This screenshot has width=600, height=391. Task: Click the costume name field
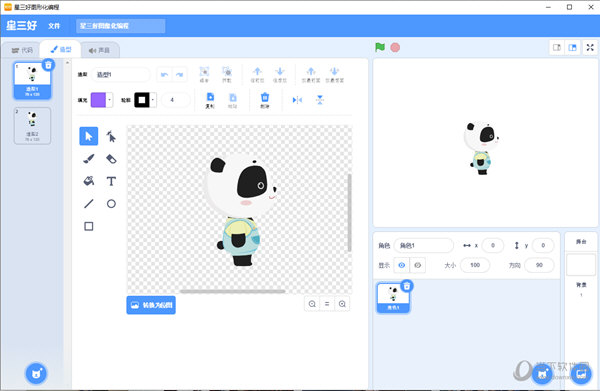click(120, 75)
